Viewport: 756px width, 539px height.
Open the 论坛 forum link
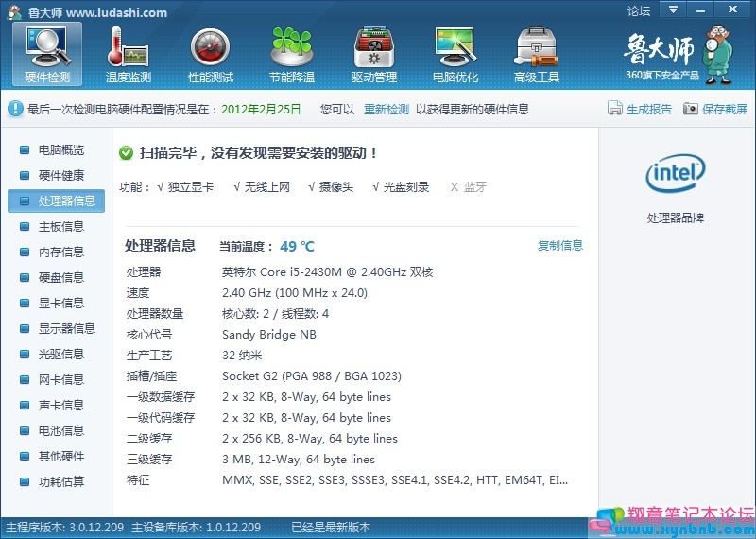pos(639,11)
